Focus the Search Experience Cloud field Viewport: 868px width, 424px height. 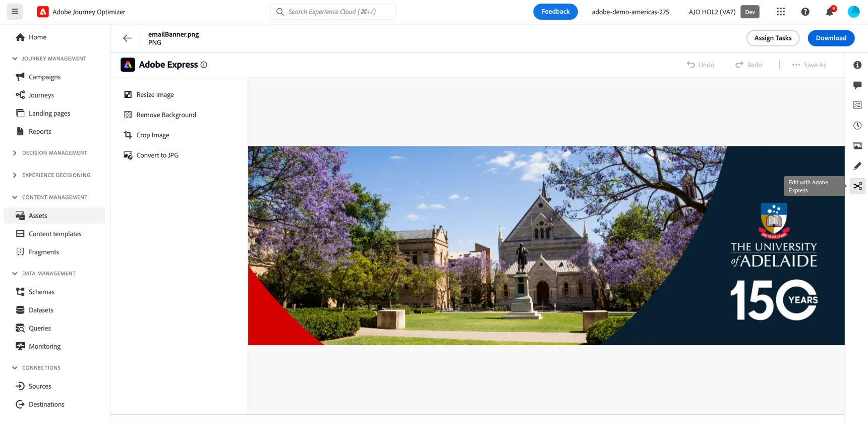pyautogui.click(x=333, y=12)
